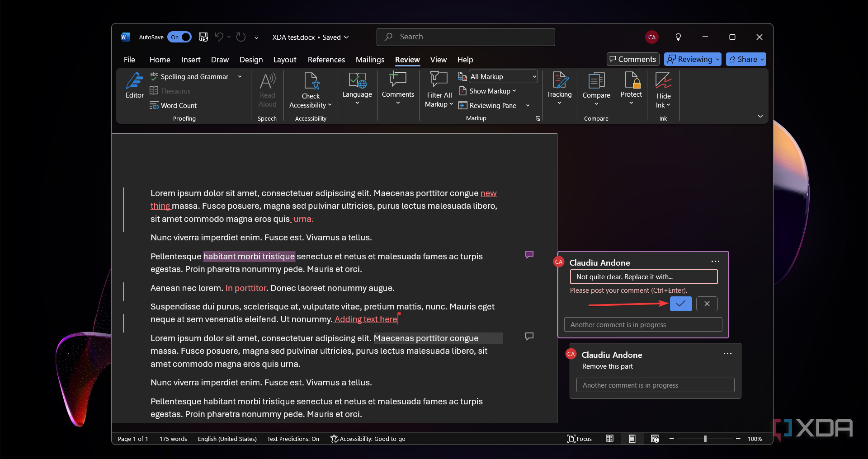Click the zoom in plus button
Viewport: 868px width, 459px height.
(x=738, y=439)
